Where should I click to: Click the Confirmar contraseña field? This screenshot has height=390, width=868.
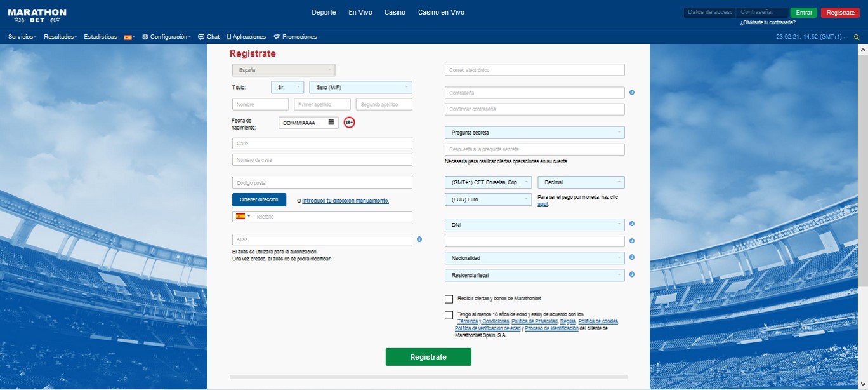click(534, 109)
